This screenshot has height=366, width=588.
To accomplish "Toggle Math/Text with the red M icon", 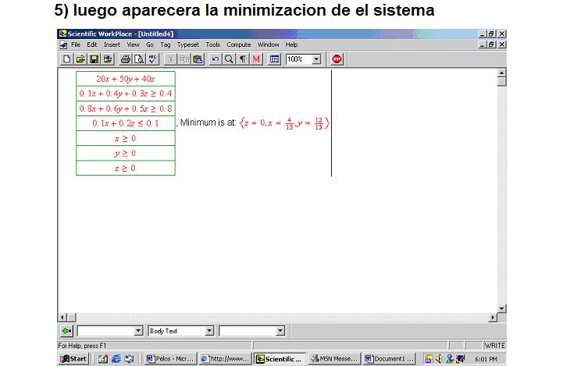I will [256, 59].
